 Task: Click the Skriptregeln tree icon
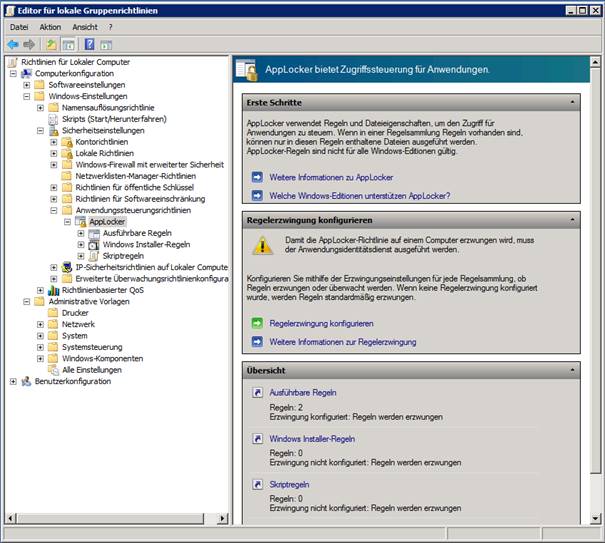click(94, 256)
